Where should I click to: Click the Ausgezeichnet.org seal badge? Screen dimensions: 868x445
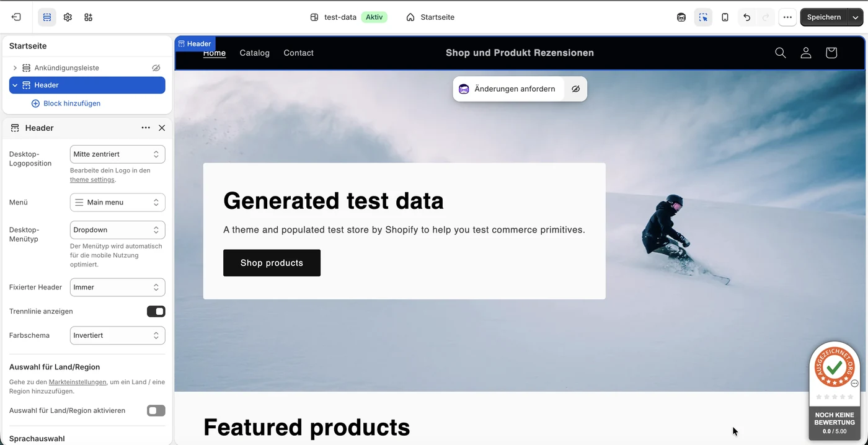(x=835, y=367)
